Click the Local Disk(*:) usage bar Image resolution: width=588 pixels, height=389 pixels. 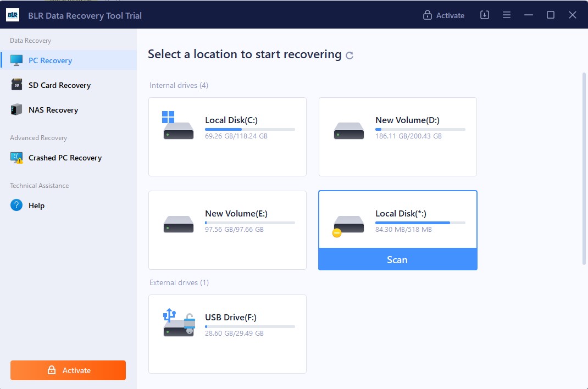click(x=420, y=223)
